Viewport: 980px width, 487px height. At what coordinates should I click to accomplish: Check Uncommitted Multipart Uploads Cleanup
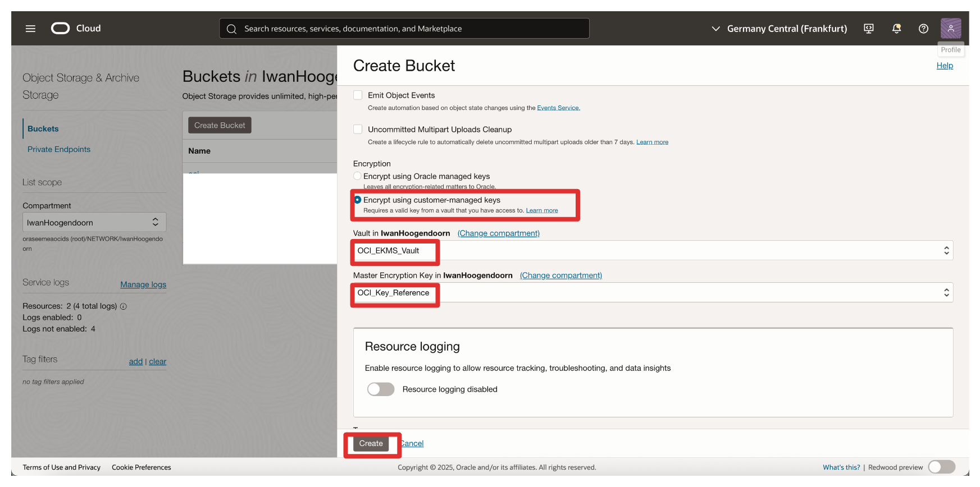tap(358, 130)
